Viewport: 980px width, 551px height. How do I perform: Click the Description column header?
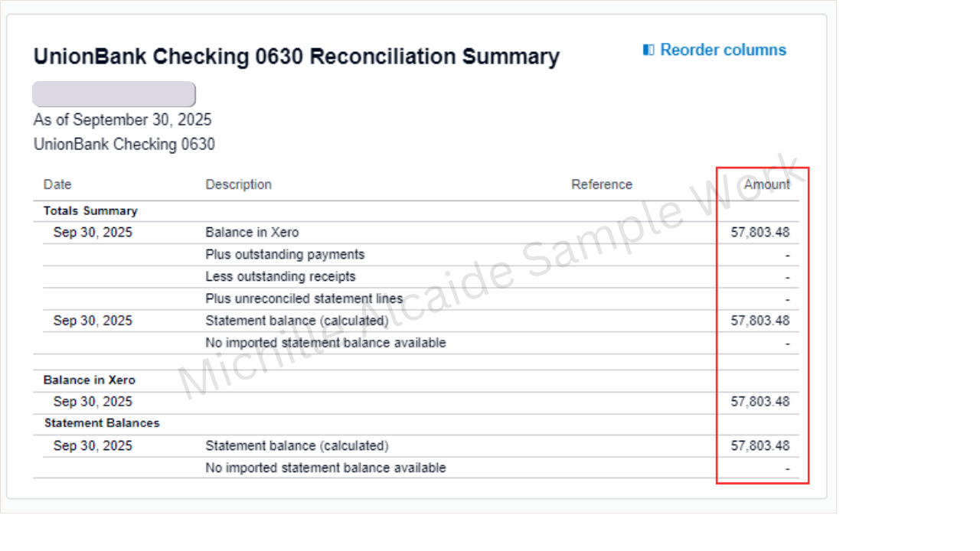[238, 184]
